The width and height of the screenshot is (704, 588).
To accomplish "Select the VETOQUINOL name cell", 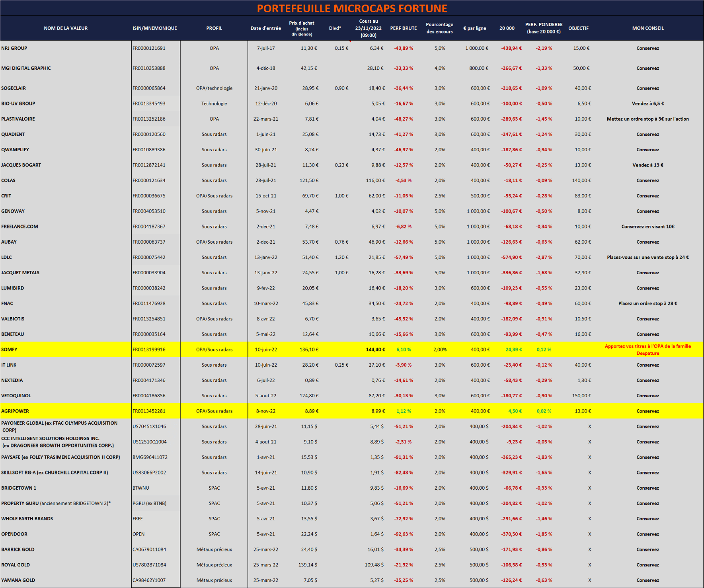I will click(x=16, y=396).
